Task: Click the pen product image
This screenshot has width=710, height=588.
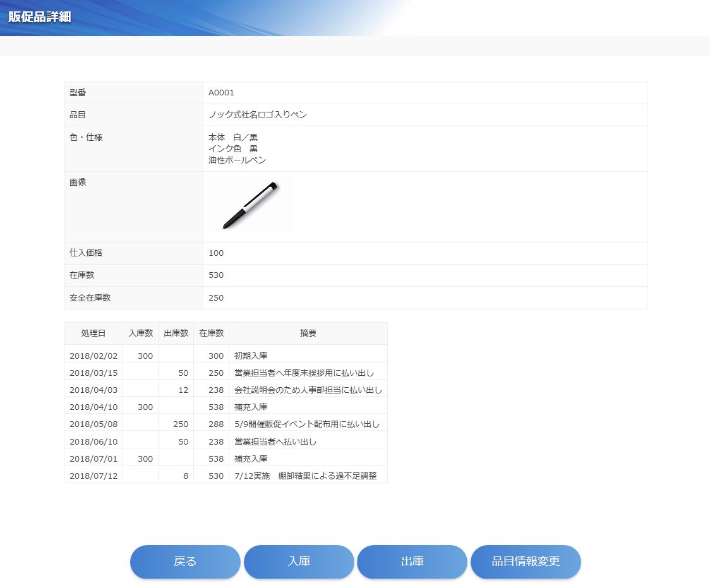Action: (251, 206)
